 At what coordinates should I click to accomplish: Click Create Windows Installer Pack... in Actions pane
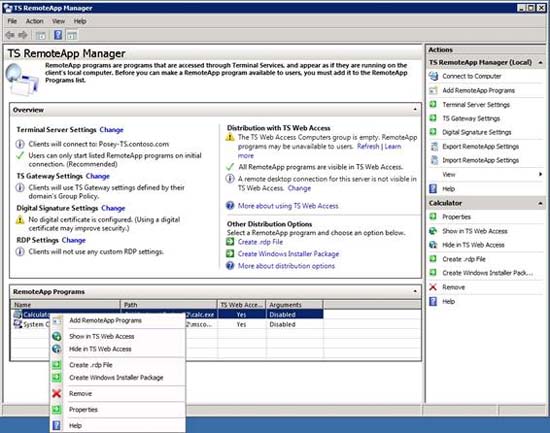488,273
